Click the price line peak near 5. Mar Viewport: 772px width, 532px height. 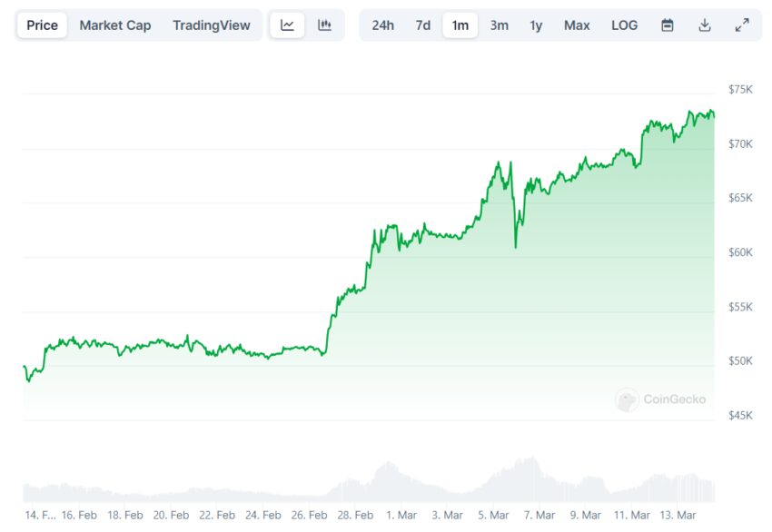(498, 163)
